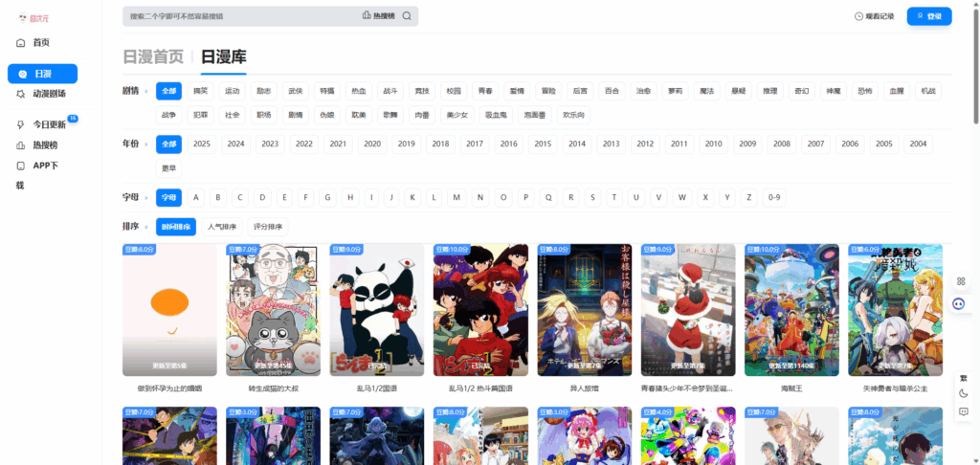The width and height of the screenshot is (980, 465).
Task: Select the 更早 year option
Action: (168, 168)
